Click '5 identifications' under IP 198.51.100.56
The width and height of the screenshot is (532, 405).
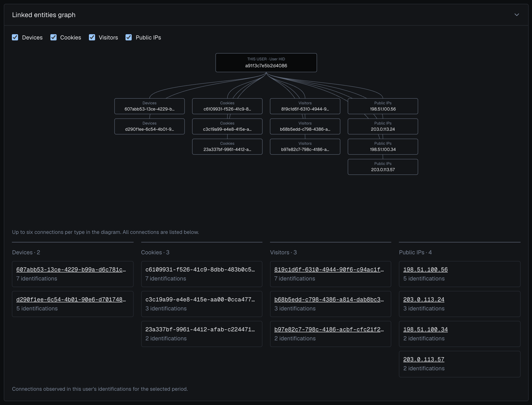(424, 279)
